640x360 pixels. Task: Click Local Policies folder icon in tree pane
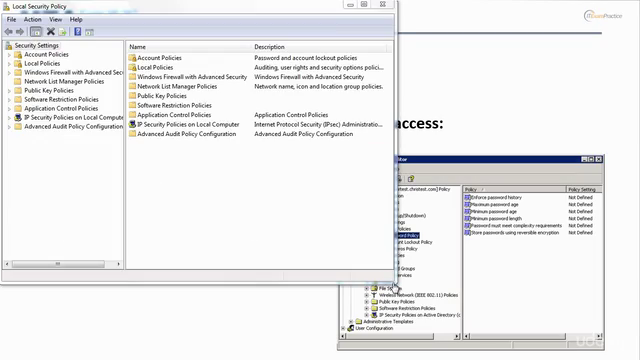pyautogui.click(x=18, y=64)
